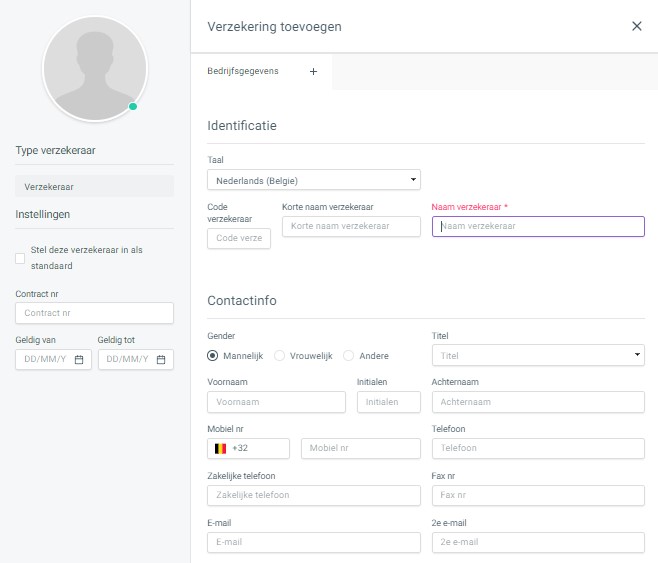Open the Geldig van calendar picker
This screenshot has width=658, height=563.
(79, 360)
